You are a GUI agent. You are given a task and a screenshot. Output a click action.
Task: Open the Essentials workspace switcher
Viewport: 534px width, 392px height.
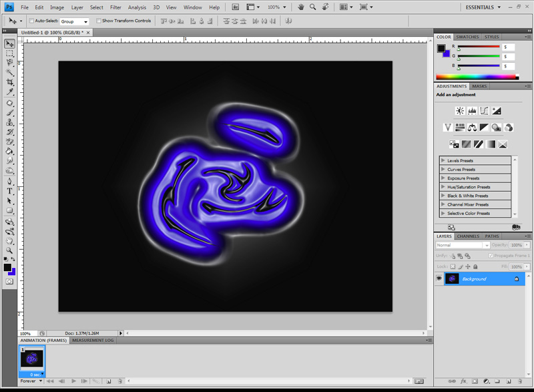click(x=483, y=7)
